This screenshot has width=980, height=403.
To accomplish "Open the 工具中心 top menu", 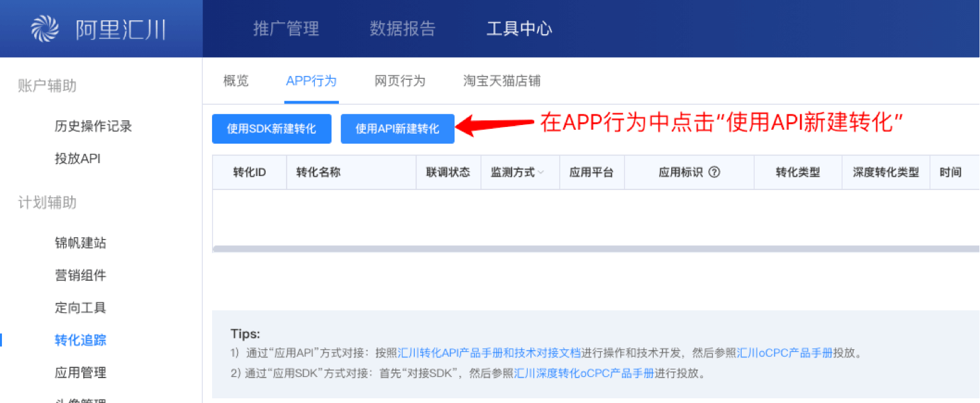I will [519, 29].
